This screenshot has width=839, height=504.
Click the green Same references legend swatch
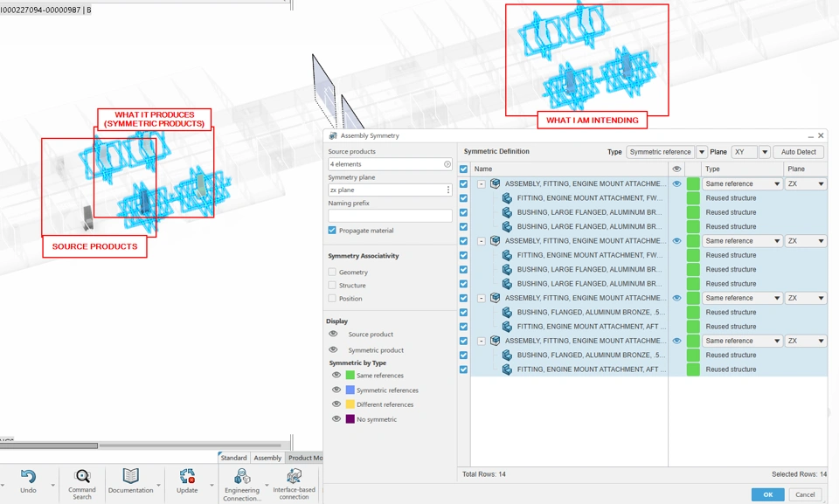[350, 376]
